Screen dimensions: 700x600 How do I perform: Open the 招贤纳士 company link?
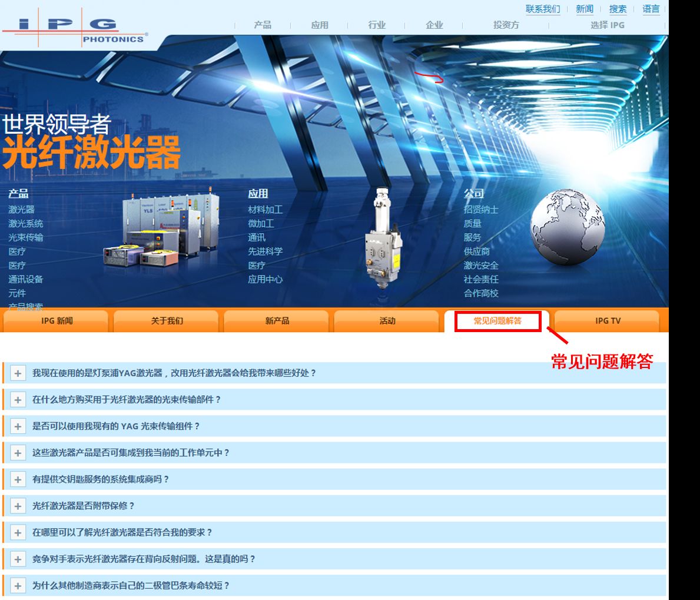pos(481,210)
